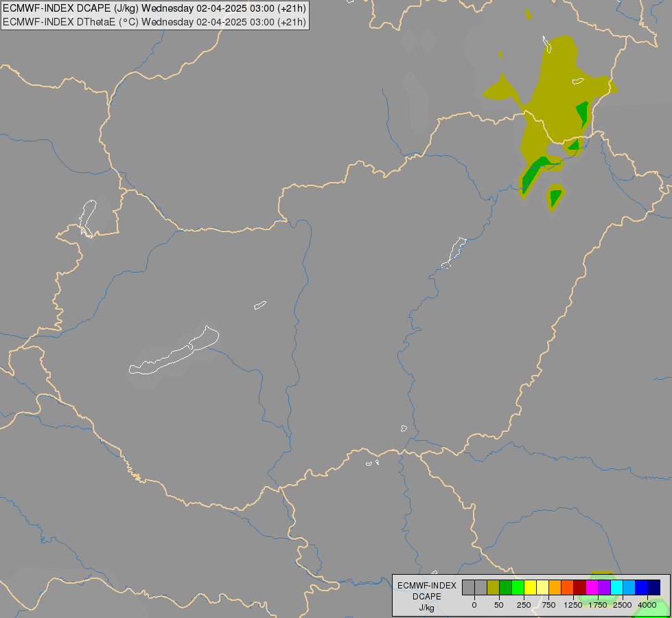Click the legend tick label "50"
The height and width of the screenshot is (618, 672).
coord(499,605)
